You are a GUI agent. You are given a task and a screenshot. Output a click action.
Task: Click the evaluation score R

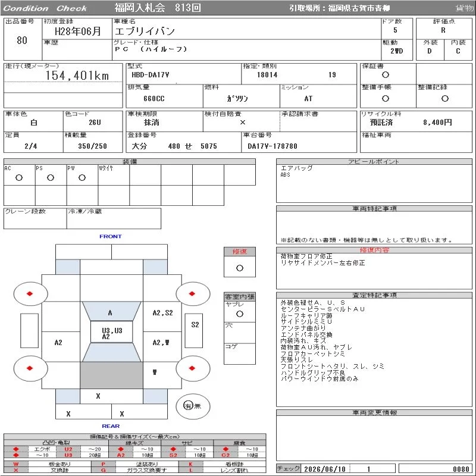[x=443, y=30]
